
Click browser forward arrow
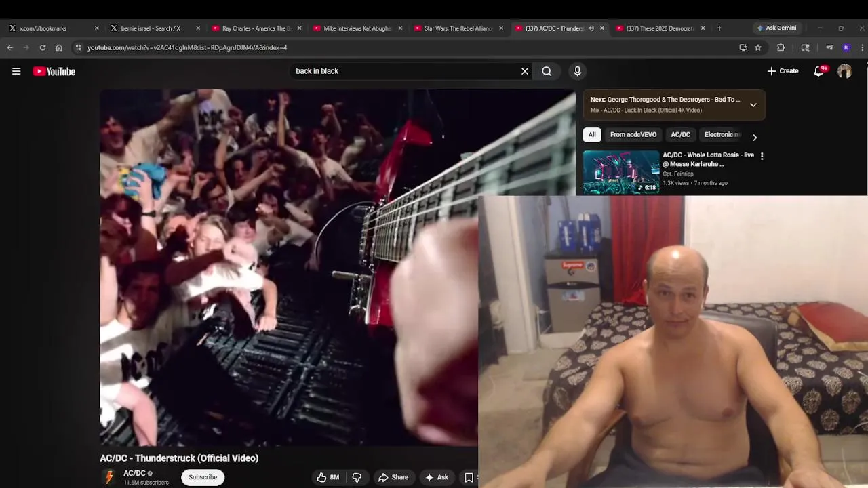pos(26,47)
